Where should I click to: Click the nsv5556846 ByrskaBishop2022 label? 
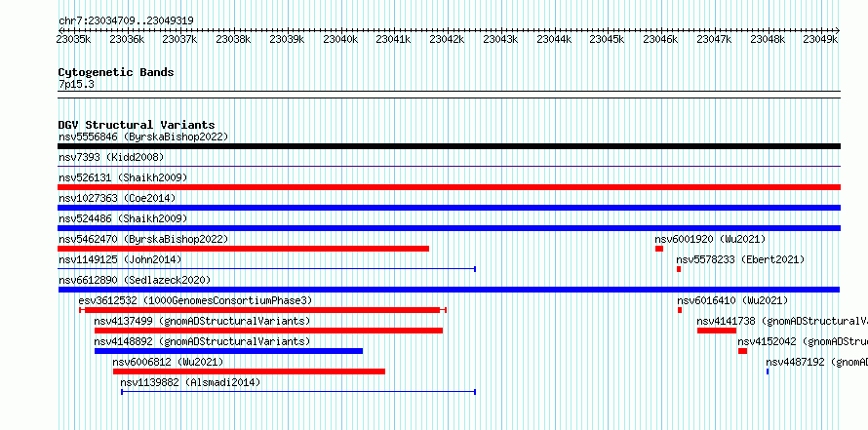[143, 137]
